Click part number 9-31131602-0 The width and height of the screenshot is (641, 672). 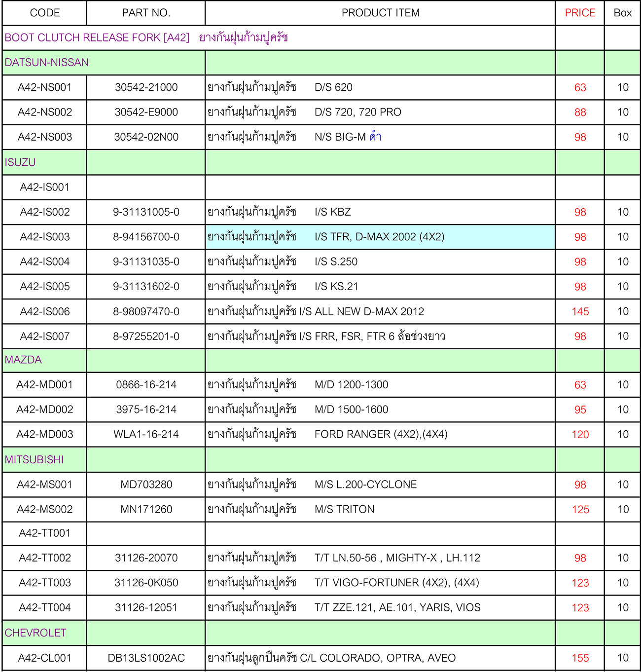click(146, 287)
